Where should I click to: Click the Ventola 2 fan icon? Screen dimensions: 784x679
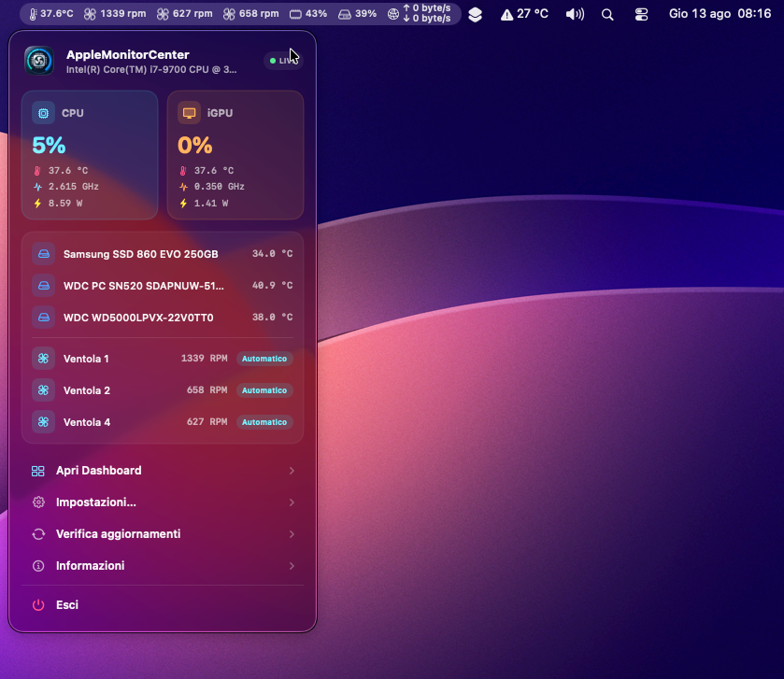[x=44, y=390]
